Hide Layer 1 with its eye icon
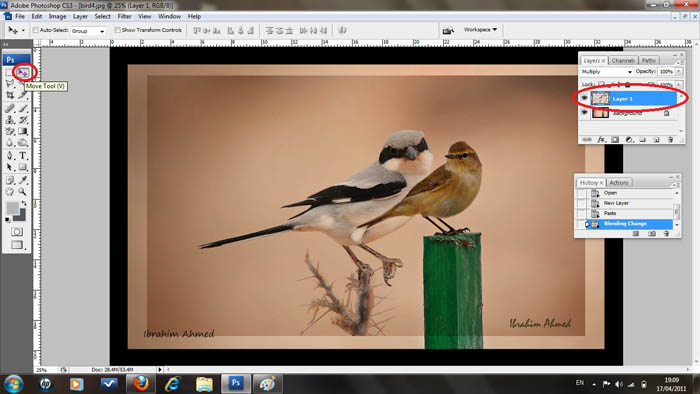This screenshot has height=394, width=700. [584, 98]
